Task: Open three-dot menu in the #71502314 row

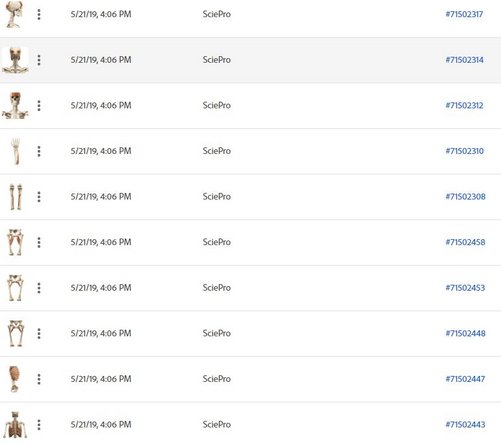Action: (39, 60)
